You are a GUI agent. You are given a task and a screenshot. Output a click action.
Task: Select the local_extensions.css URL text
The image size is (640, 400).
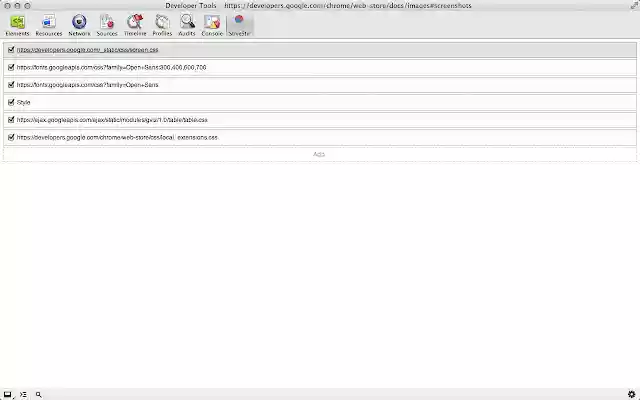117,138
